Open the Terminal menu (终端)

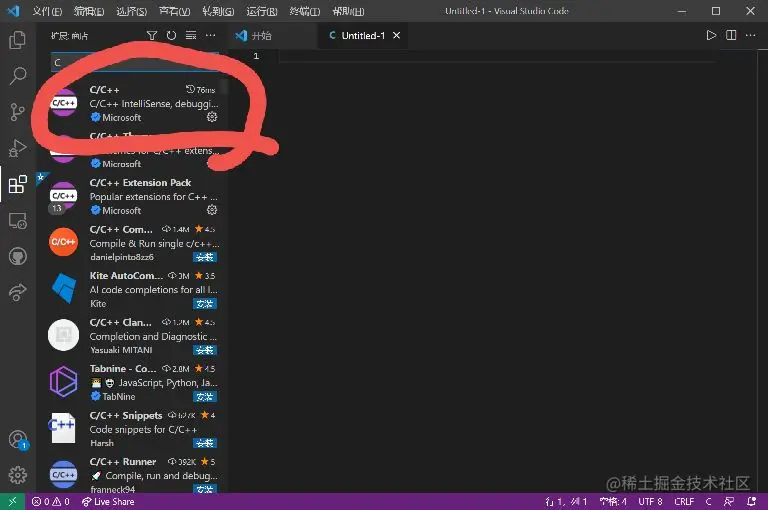[x=305, y=11]
